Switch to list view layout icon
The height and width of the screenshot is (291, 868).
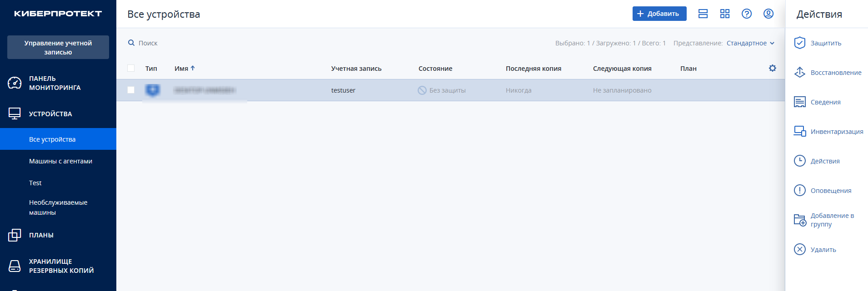click(703, 14)
